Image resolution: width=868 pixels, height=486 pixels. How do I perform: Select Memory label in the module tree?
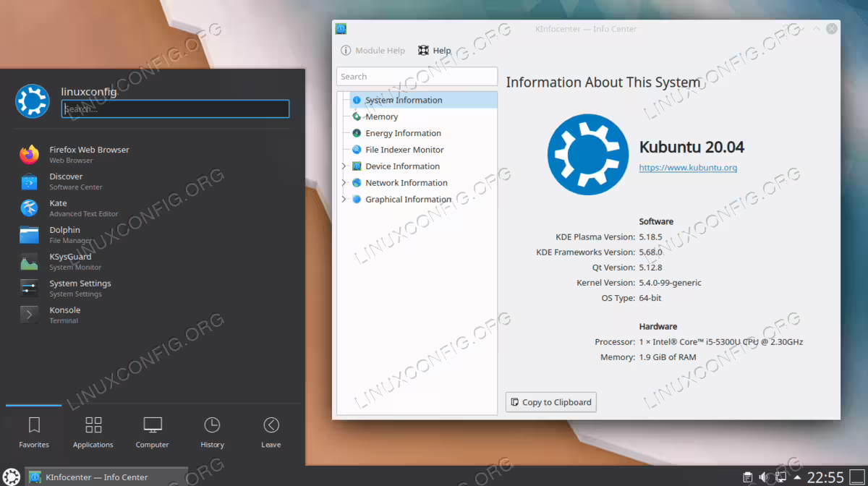381,117
